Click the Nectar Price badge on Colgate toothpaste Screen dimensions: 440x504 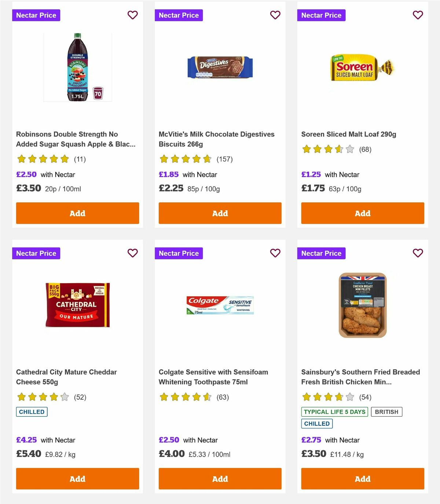(x=179, y=253)
